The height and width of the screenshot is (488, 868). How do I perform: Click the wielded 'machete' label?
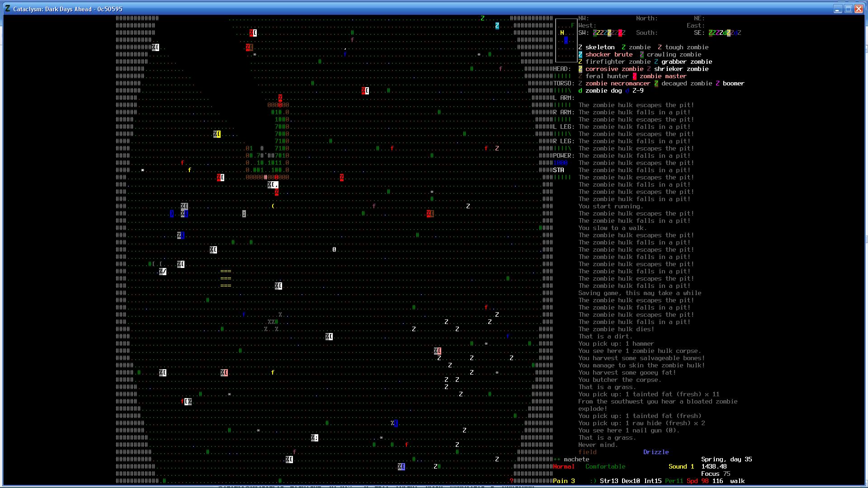pos(576,459)
